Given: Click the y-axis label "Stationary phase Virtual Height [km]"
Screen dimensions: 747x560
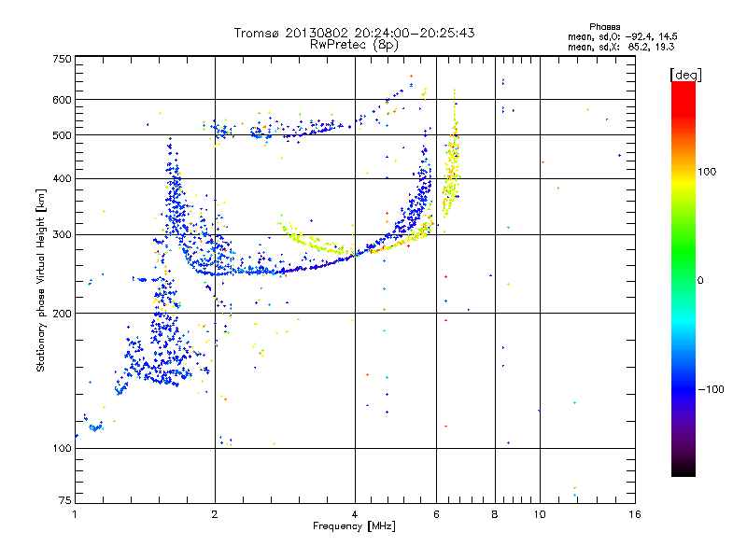Looking at the screenshot, I should click(x=40, y=280).
